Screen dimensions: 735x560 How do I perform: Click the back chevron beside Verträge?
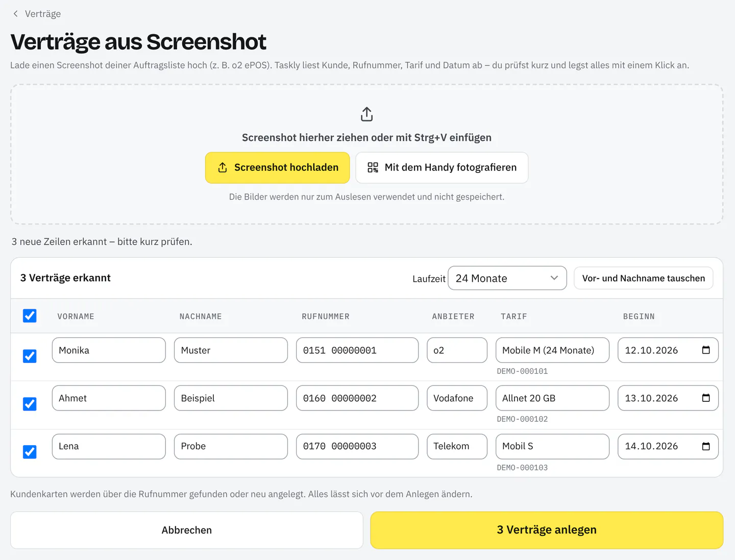15,14
